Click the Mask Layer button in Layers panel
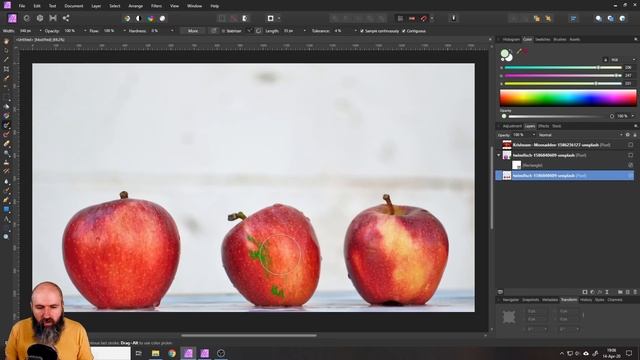 pyautogui.click(x=585, y=292)
